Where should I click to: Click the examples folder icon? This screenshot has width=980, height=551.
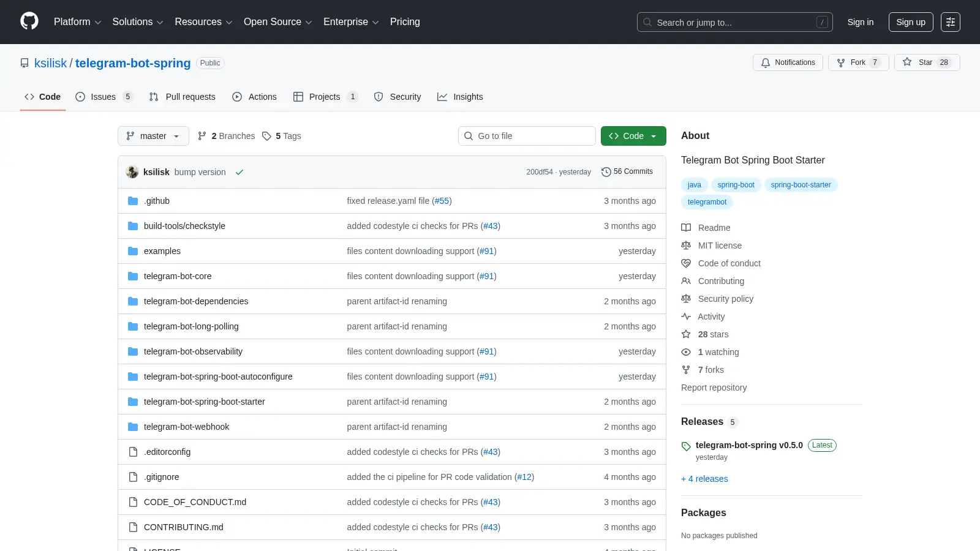pos(133,251)
